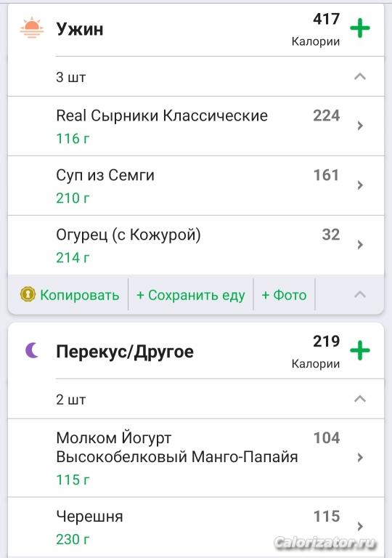The width and height of the screenshot is (392, 558).
Task: Add food to Ужин with green plus
Action: click(360, 28)
